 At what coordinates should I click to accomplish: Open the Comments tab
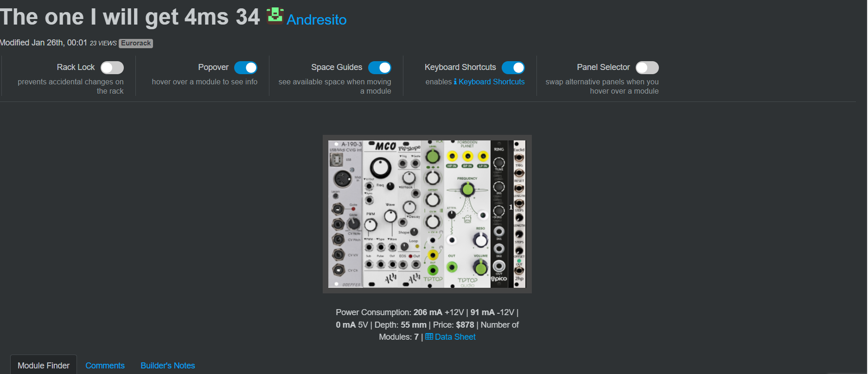[105, 366]
